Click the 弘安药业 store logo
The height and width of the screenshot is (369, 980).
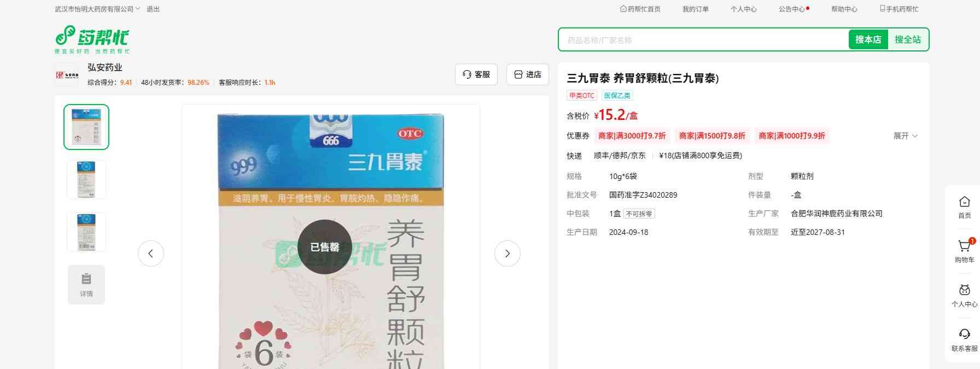click(x=67, y=74)
